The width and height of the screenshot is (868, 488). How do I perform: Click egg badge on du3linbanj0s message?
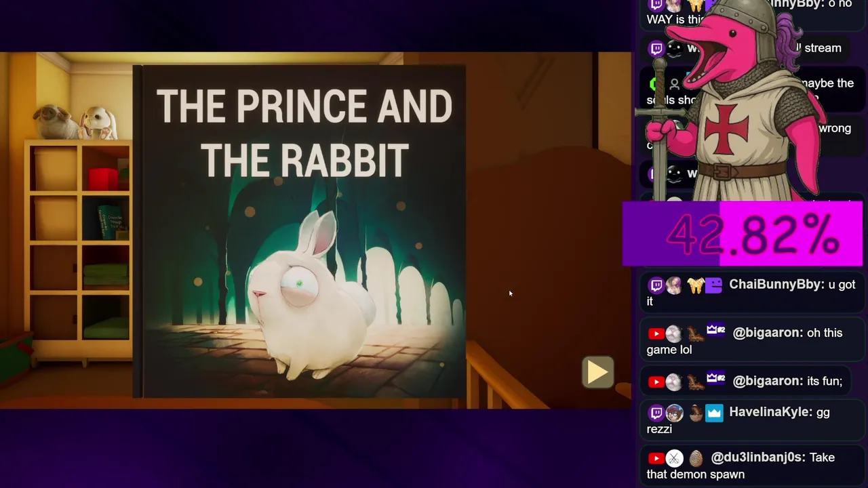(696, 458)
